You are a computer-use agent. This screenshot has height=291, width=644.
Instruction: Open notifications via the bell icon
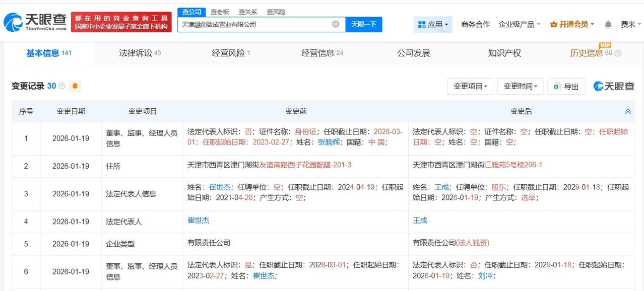tap(608, 24)
